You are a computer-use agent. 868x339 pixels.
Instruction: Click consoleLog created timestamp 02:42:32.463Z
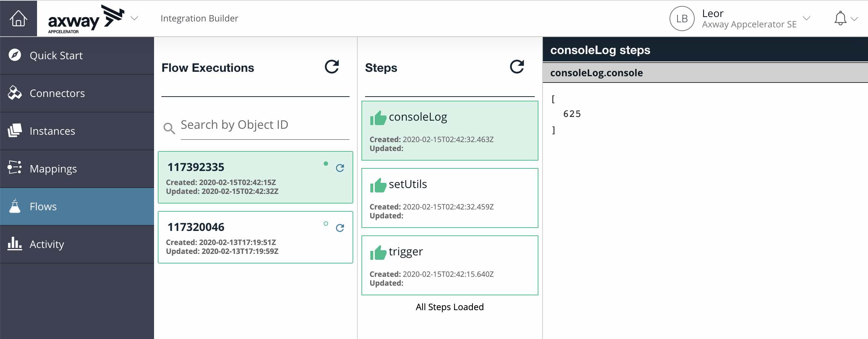pos(448,140)
